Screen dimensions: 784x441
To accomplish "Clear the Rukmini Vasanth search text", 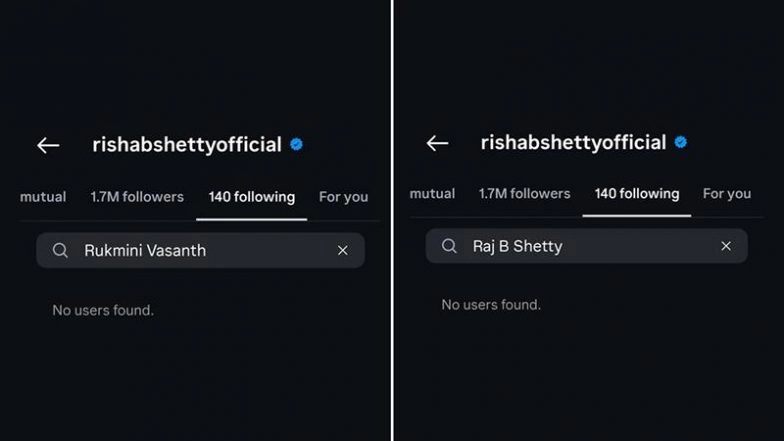I will coord(343,251).
